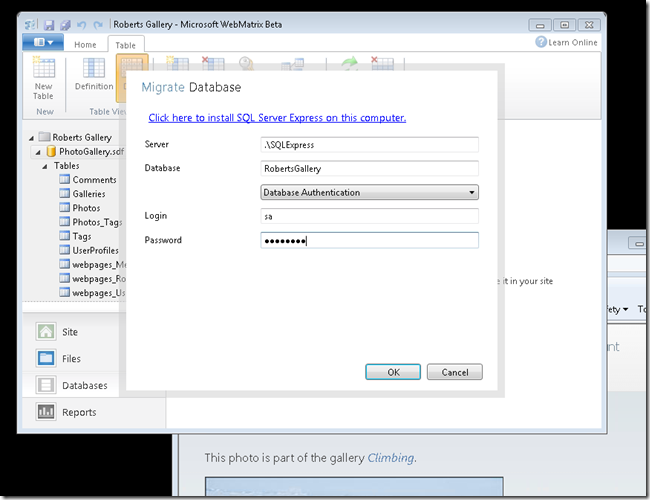
Task: Switch to the Home ribbon tab
Action: click(x=85, y=44)
